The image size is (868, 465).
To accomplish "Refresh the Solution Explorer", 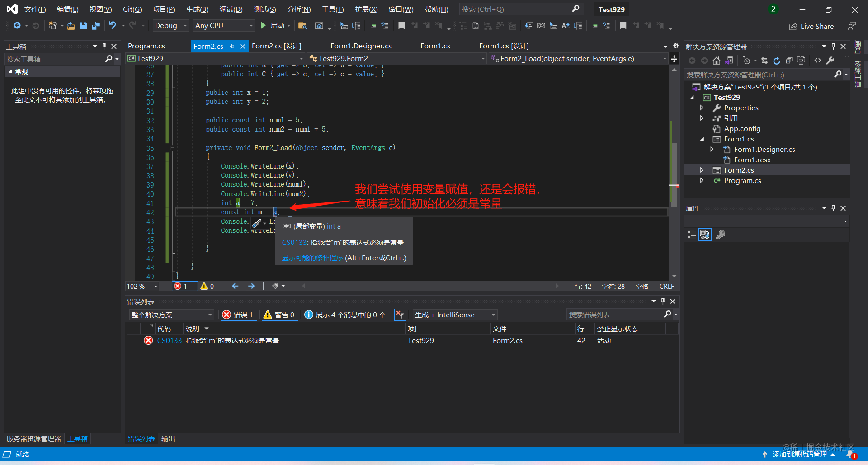I will click(776, 60).
